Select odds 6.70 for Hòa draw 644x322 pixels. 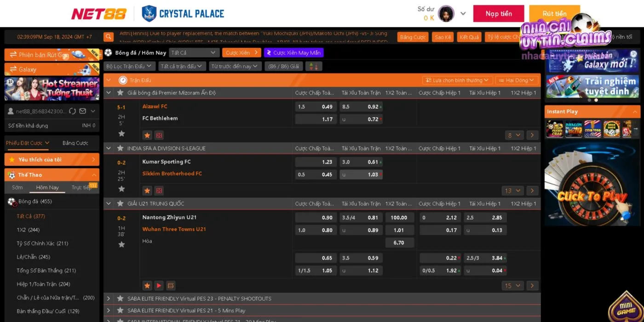(399, 242)
